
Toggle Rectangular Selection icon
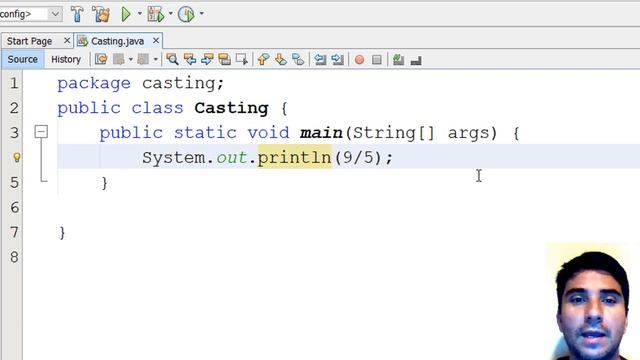[x=242, y=60]
